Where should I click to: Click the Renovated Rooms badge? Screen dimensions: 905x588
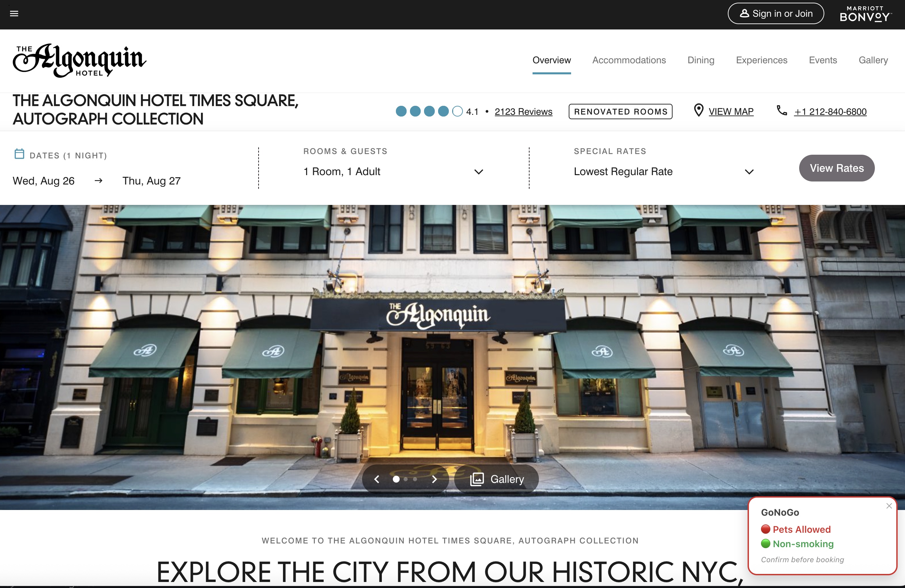point(621,112)
